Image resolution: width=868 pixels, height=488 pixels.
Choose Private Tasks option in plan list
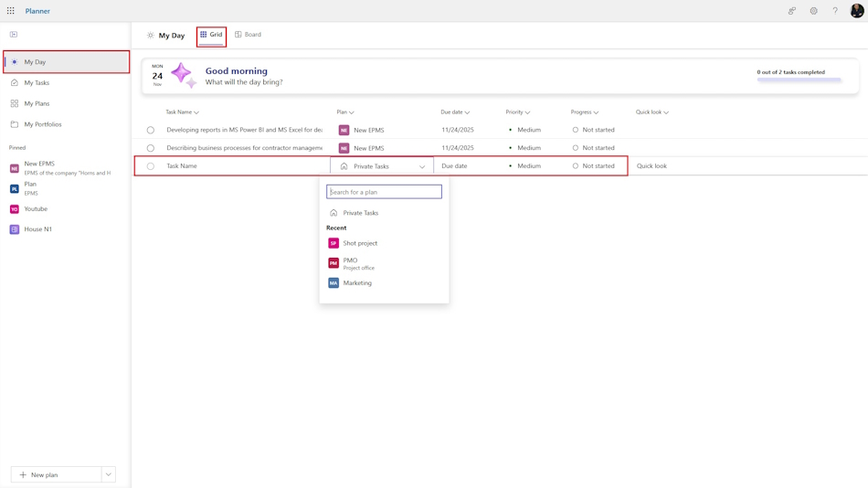click(384, 213)
